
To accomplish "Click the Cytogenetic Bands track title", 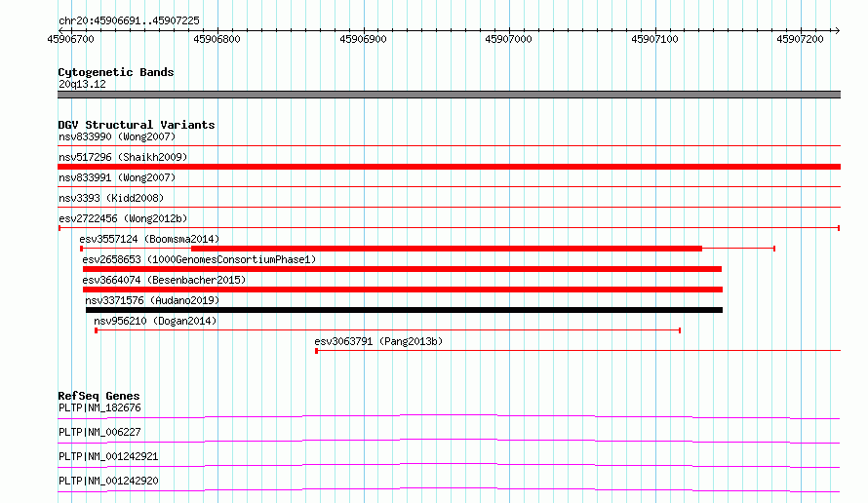I will [116, 72].
